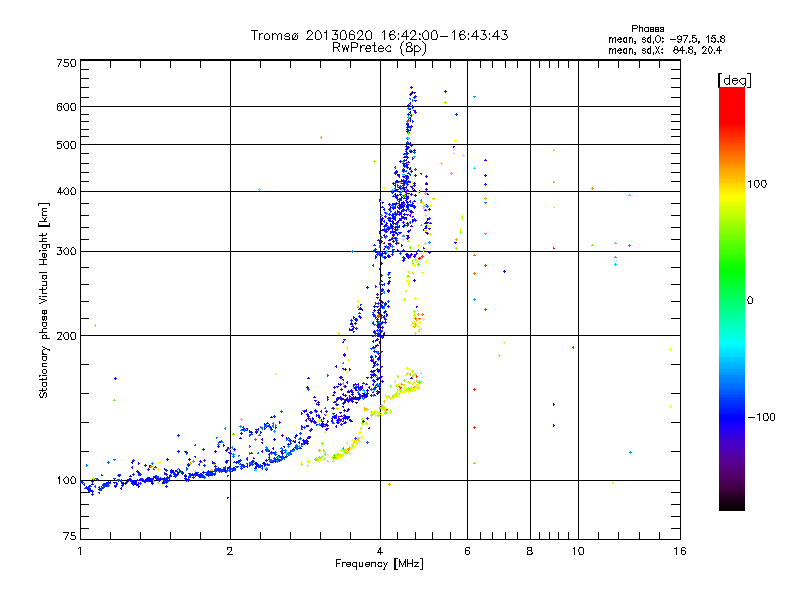
Task: Click the '[deg]' color bar unit label
Action: (734, 80)
